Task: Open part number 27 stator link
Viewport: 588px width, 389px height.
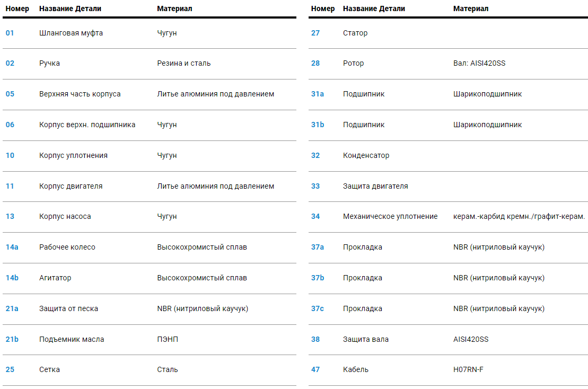Action: pos(315,33)
